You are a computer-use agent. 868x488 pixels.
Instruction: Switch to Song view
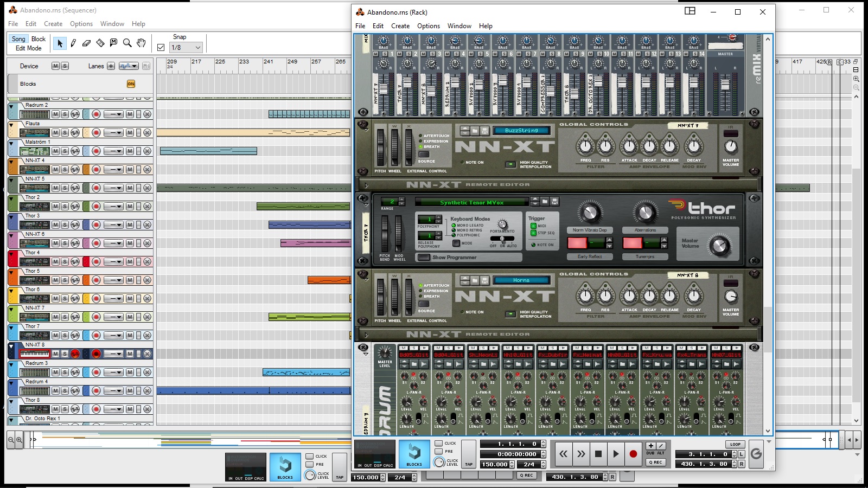click(18, 39)
